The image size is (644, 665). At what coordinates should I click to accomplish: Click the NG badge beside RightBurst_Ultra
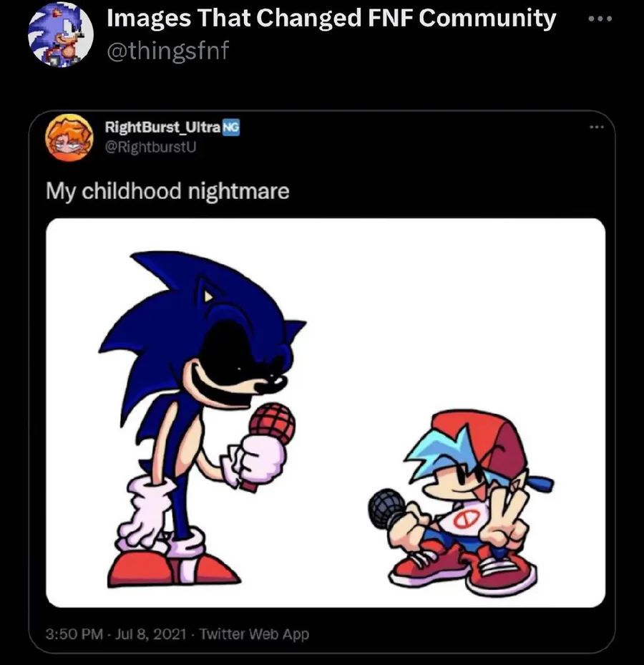[x=230, y=127]
